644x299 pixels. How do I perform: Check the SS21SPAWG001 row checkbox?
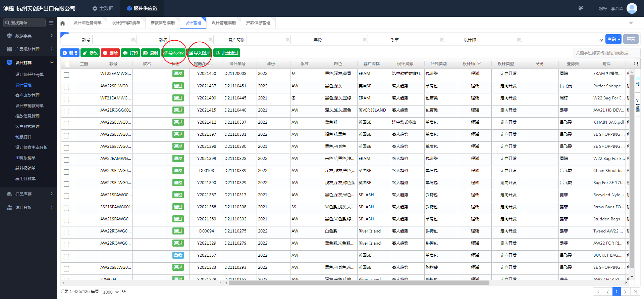click(x=66, y=208)
